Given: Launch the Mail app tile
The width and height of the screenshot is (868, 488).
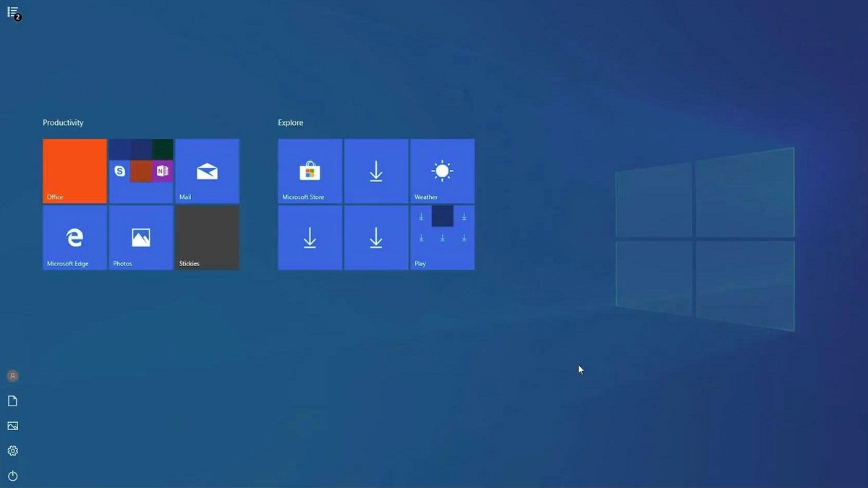Looking at the screenshot, I should (x=207, y=171).
